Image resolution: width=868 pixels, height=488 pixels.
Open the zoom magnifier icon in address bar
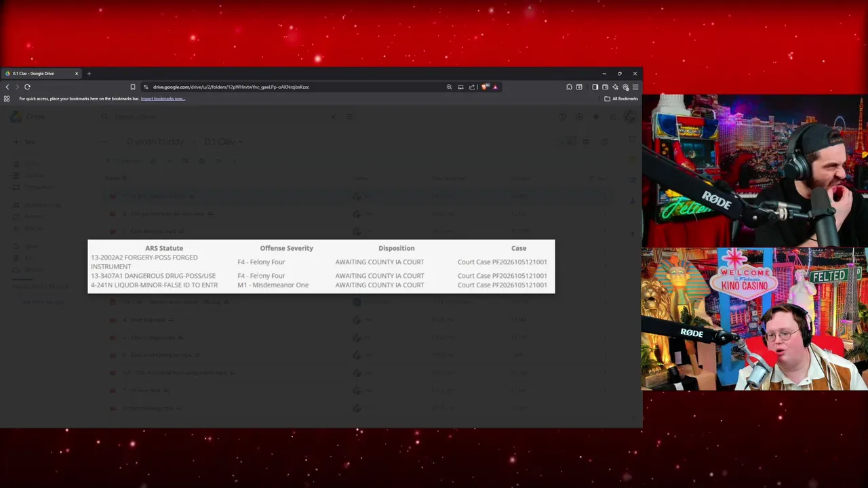(x=449, y=87)
